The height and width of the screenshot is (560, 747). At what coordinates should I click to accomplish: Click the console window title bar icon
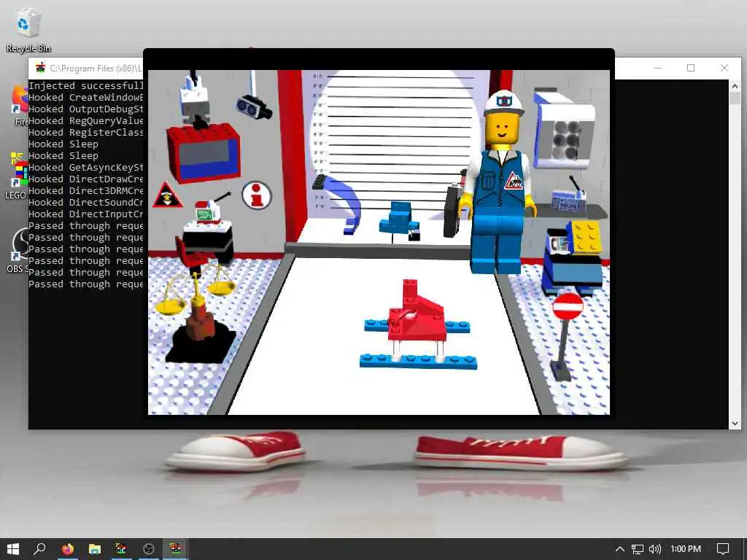point(41,68)
